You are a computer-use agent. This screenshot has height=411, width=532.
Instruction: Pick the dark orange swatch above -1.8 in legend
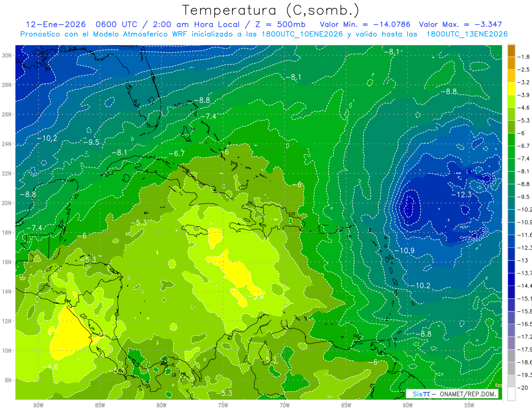pyautogui.click(x=511, y=51)
